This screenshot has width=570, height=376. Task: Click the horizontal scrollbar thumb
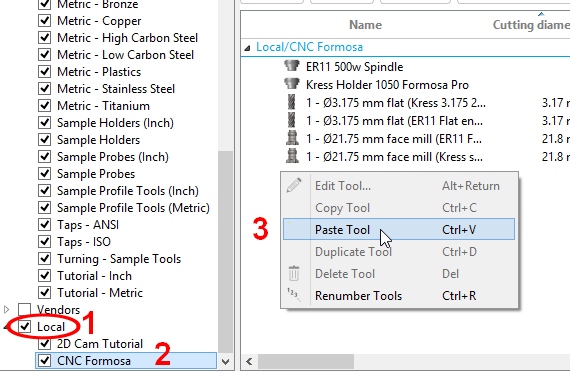click(306, 361)
